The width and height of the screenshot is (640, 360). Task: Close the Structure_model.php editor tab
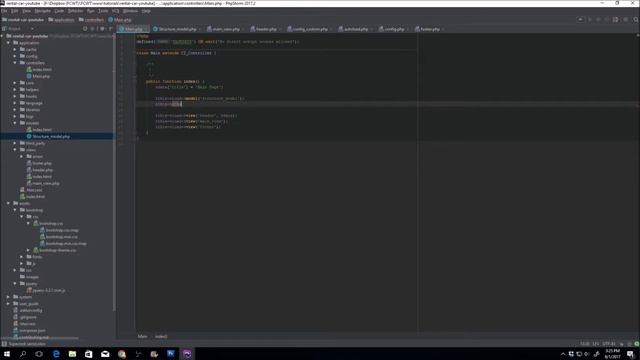point(200,29)
